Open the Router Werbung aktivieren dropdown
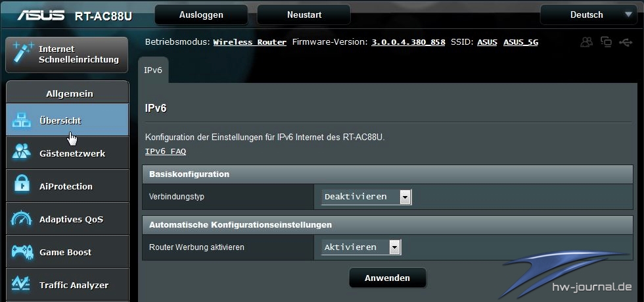 [361, 247]
